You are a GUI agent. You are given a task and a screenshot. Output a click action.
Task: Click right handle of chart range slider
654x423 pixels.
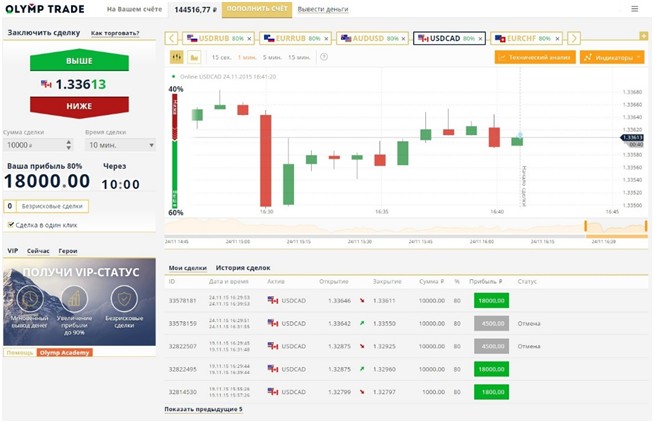tap(646, 226)
